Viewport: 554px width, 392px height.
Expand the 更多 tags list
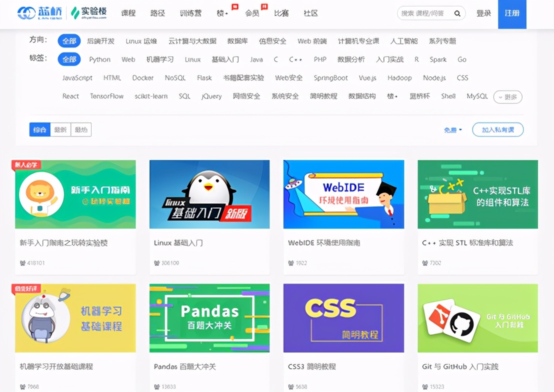[507, 97]
